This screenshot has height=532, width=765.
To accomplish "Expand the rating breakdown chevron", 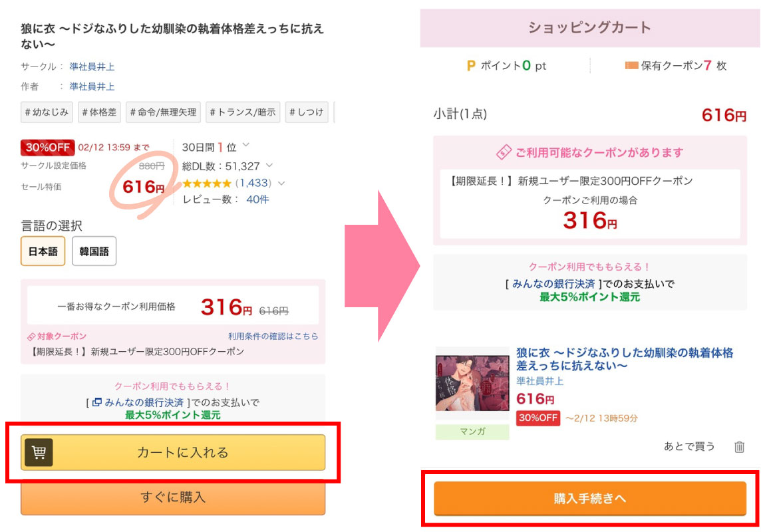I will [281, 184].
